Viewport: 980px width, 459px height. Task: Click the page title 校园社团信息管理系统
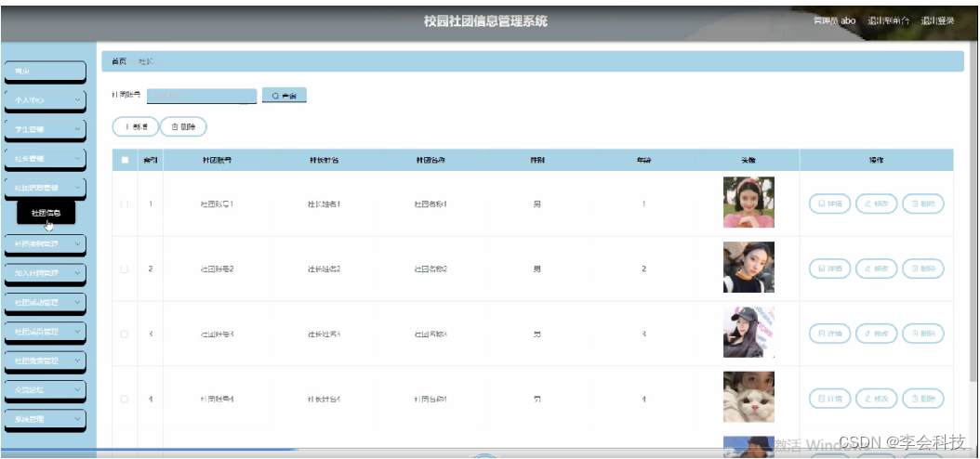point(485,21)
